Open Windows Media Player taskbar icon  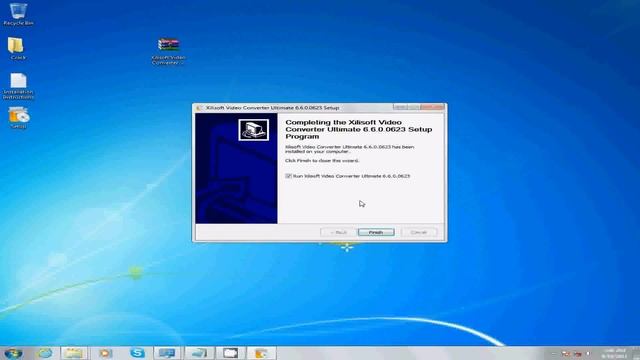coord(105,353)
